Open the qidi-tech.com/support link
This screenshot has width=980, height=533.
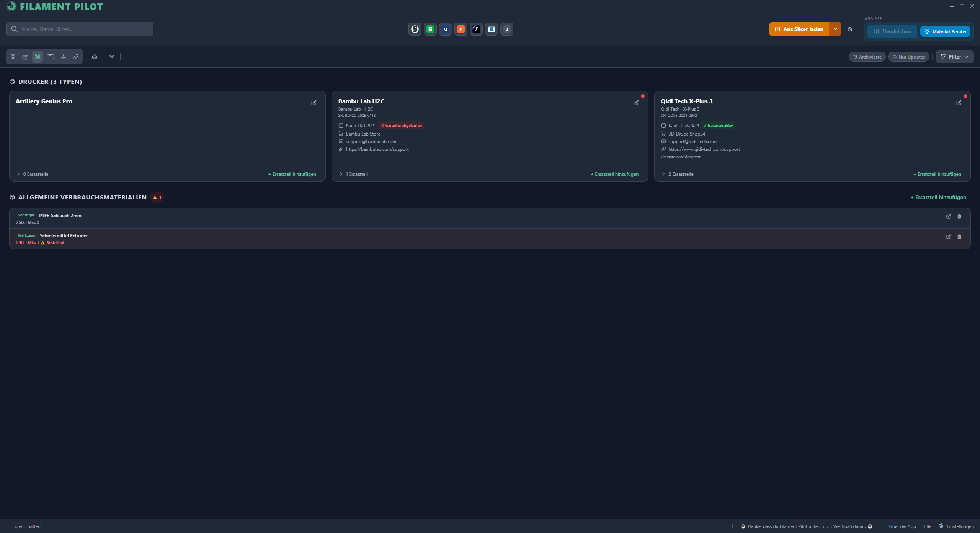tap(704, 149)
